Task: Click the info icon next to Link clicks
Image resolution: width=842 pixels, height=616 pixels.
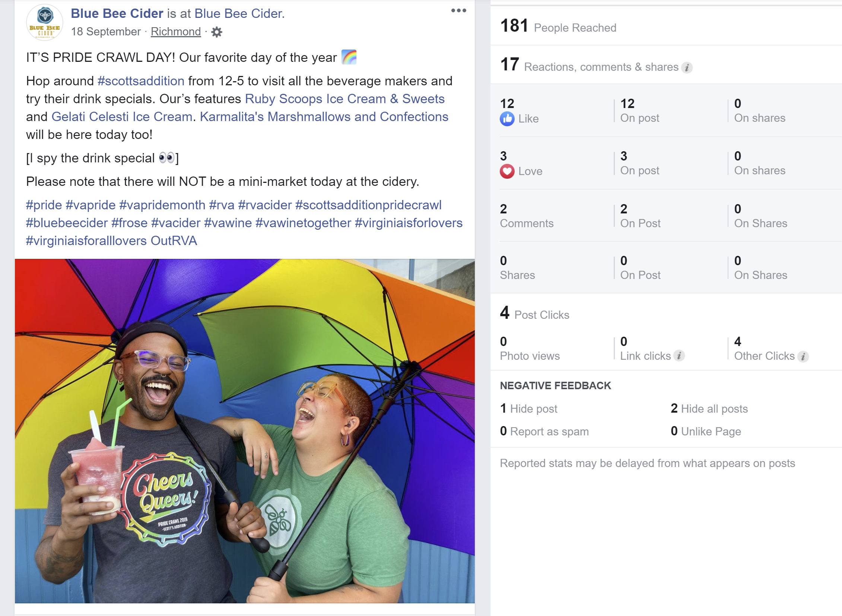Action: 679,356
